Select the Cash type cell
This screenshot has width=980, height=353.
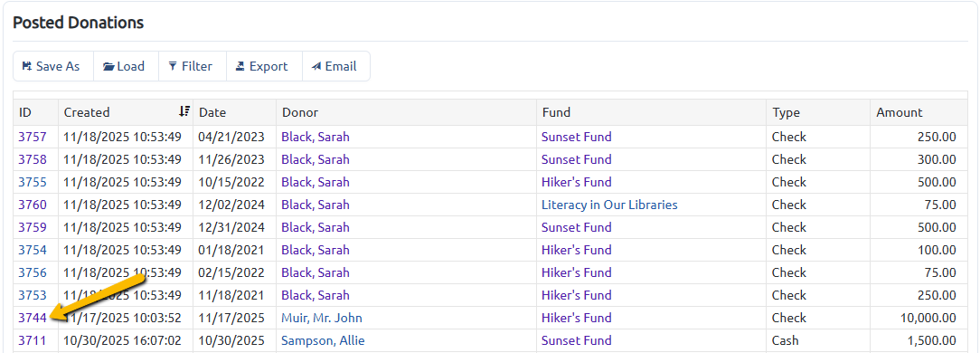coord(818,340)
